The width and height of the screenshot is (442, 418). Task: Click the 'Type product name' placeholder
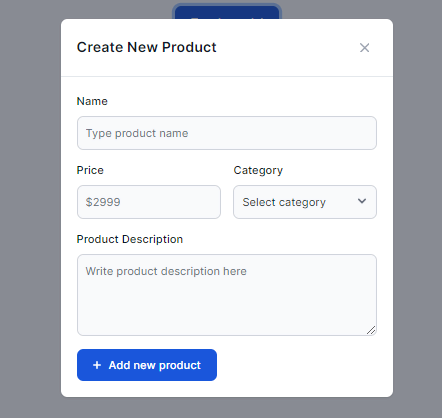tap(137, 133)
